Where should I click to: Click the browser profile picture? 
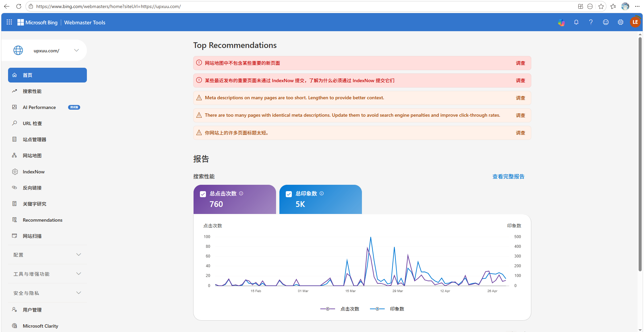pos(625,6)
